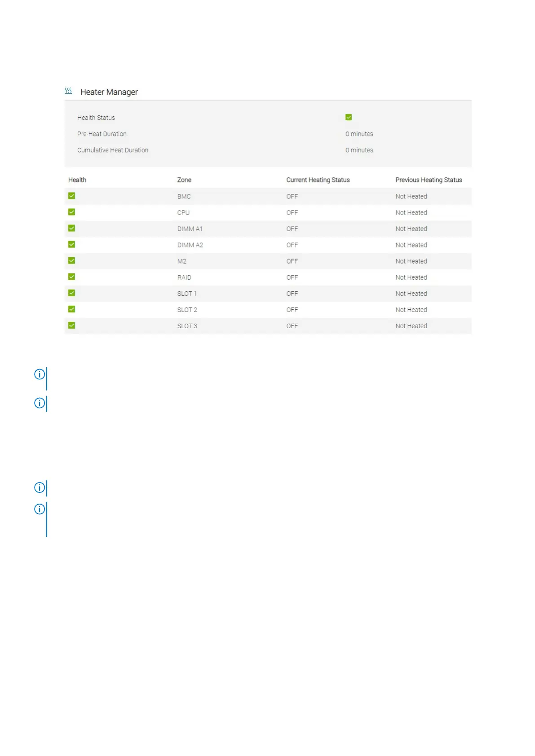The image size is (535, 756).
Task: Click Not Heated in the SLOT 3 row
Action: click(411, 326)
